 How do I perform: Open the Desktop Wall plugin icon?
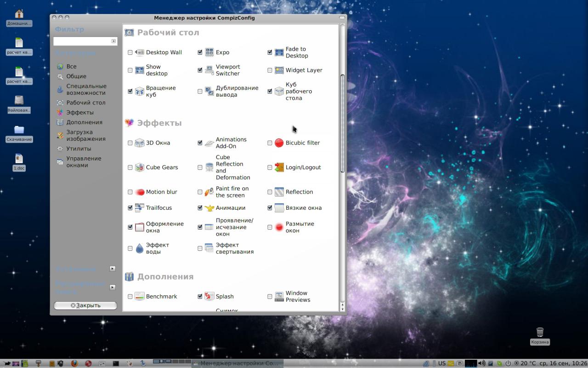(140, 52)
